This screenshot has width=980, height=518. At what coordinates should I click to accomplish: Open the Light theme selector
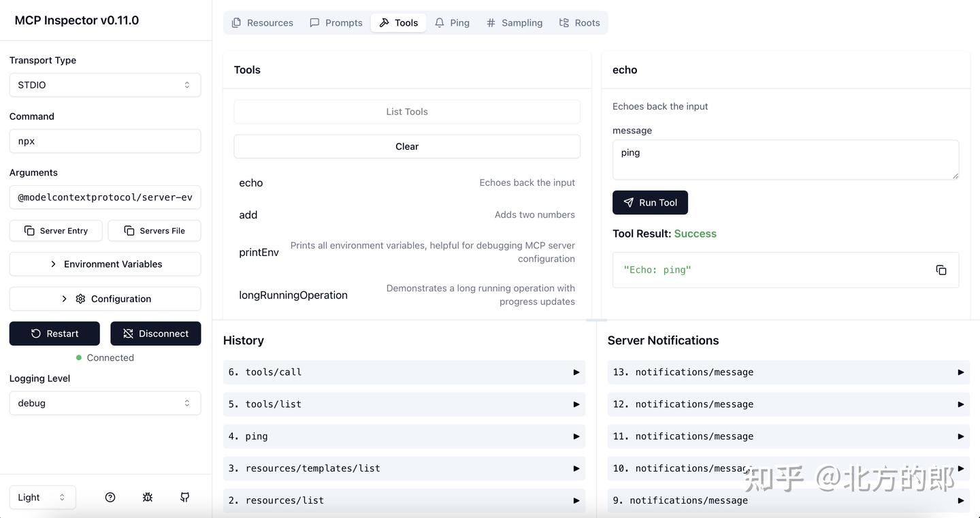coord(42,498)
